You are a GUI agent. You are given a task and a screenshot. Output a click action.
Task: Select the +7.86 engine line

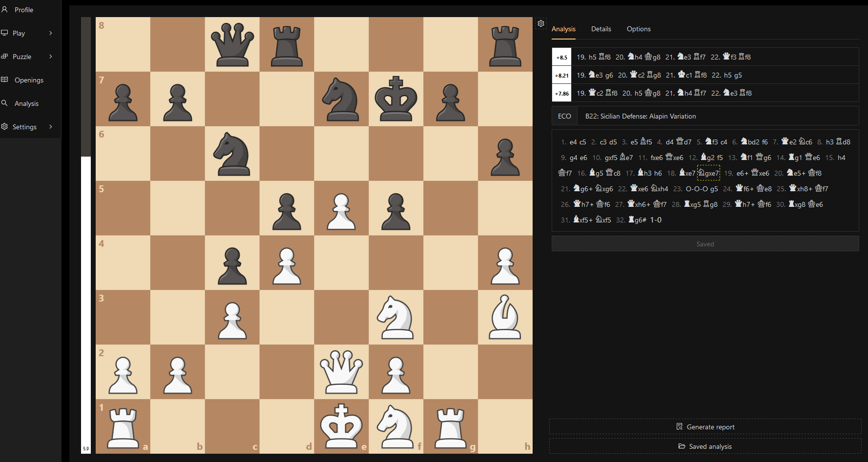(705, 93)
